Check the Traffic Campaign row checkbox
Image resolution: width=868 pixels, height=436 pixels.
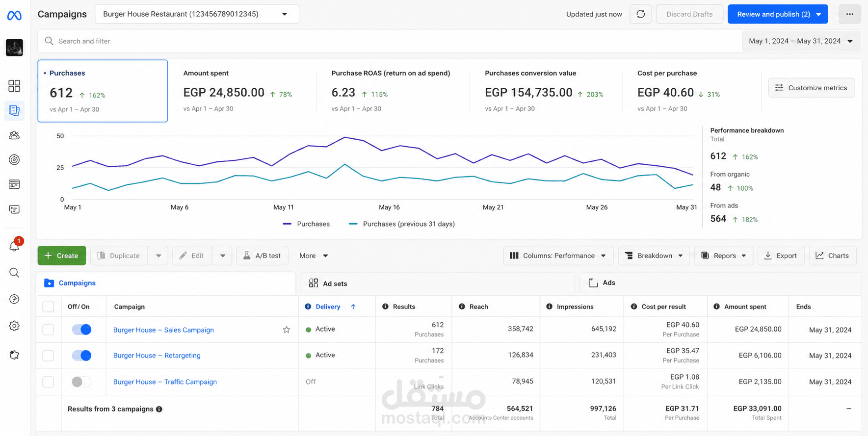pyautogui.click(x=48, y=382)
